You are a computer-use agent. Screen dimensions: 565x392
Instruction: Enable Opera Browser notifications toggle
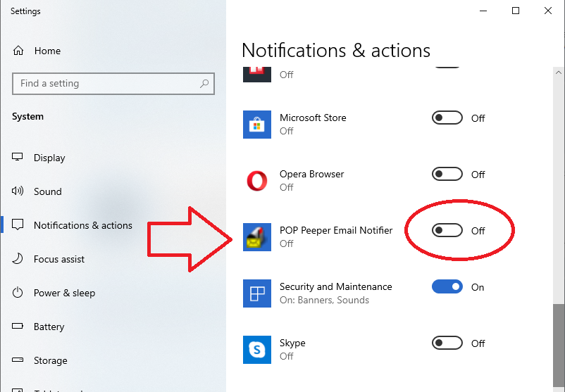tap(447, 175)
